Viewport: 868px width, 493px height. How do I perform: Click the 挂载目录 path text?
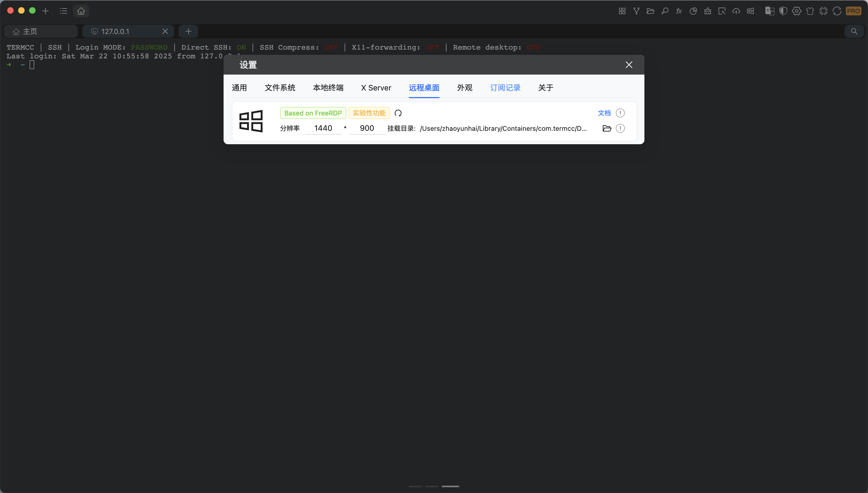503,129
